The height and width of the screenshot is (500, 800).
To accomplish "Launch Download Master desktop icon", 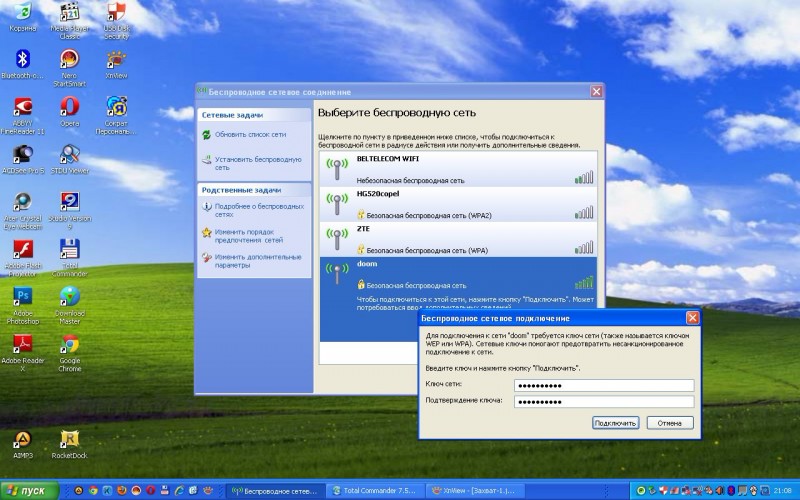I will click(x=69, y=306).
